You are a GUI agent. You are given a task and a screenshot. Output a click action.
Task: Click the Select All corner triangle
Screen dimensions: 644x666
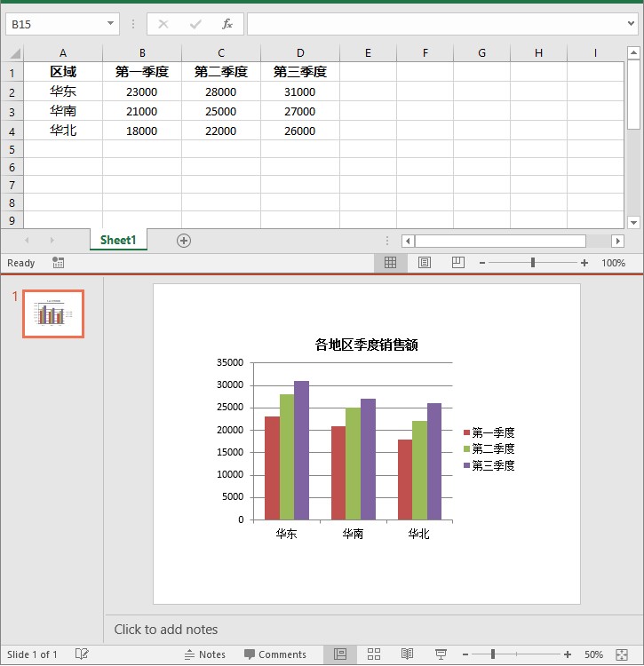tap(15, 53)
